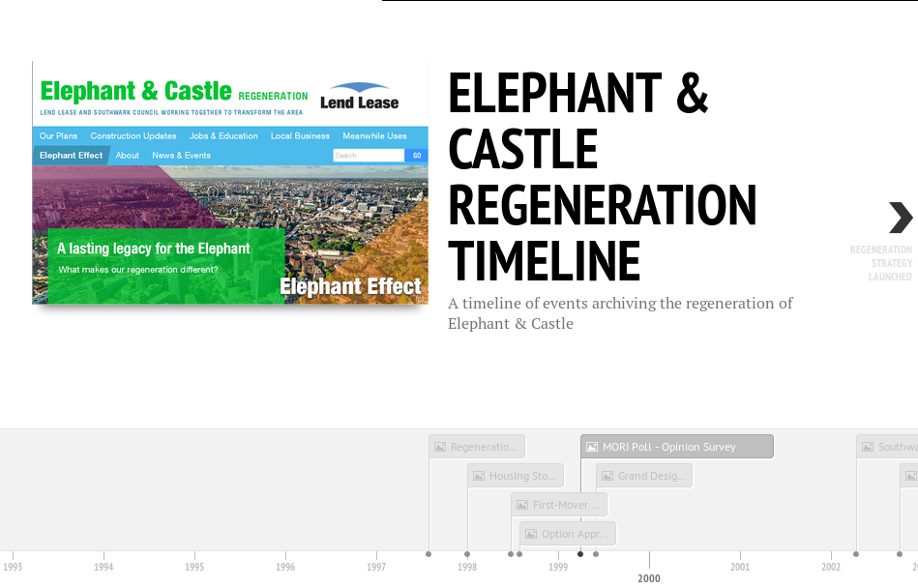Image resolution: width=918 pixels, height=588 pixels.
Task: Open the Regeneration Strategy Launched next-slide label
Action: (x=881, y=263)
